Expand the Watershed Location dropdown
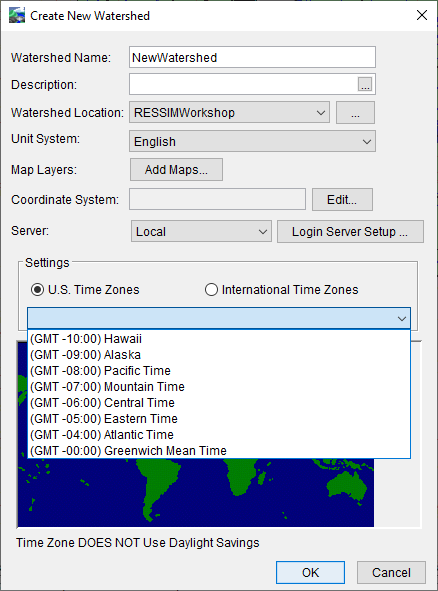Image resolution: width=438 pixels, height=591 pixels. (x=230, y=112)
